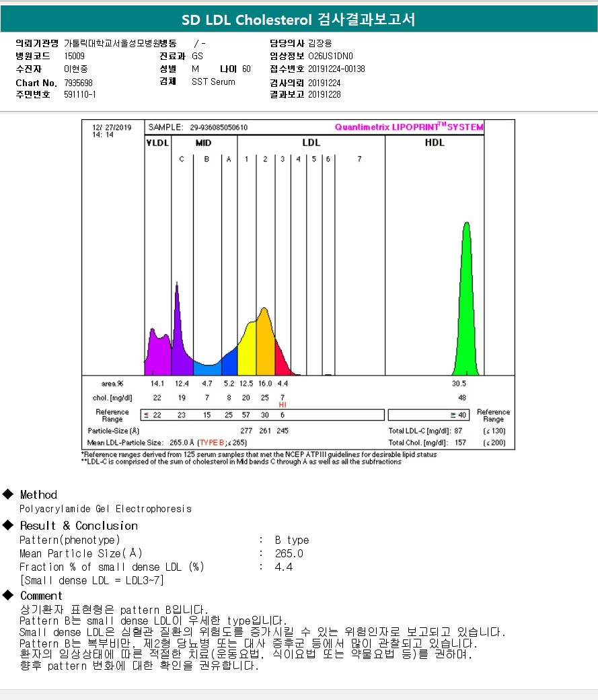598x700 pixels.
Task: Click the HDL chol. value '48'
Action: [462, 397]
